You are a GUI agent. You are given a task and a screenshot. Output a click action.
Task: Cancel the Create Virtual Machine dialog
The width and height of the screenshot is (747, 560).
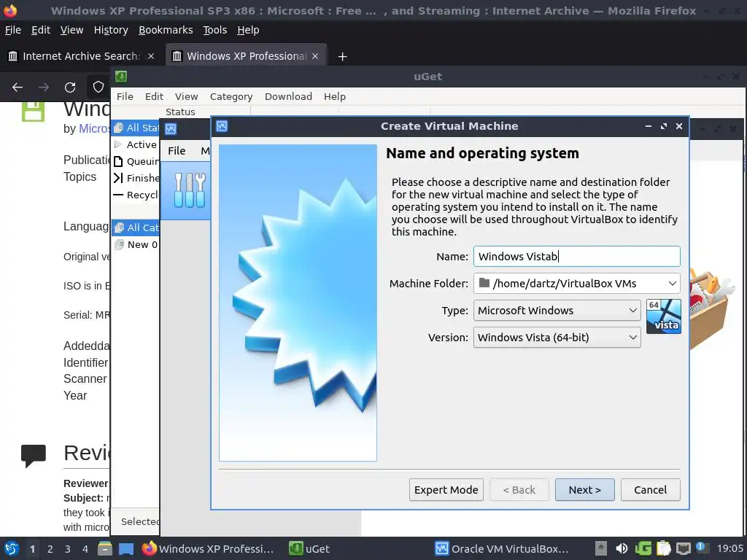point(650,489)
